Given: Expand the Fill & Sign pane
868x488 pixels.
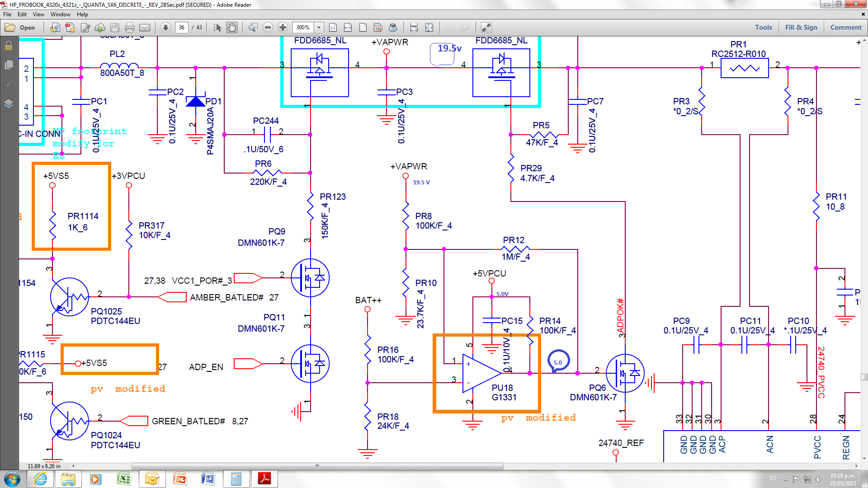Looking at the screenshot, I should pos(801,28).
